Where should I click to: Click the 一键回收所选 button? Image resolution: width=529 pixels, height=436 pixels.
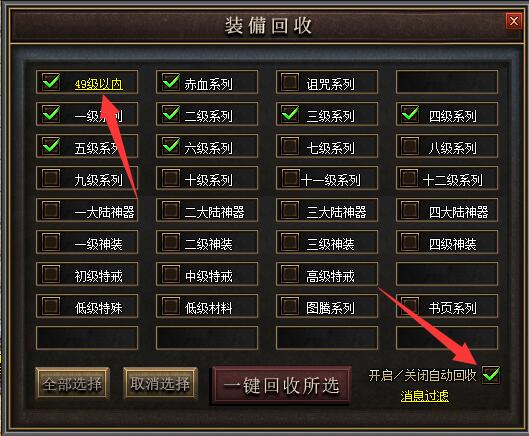pyautogui.click(x=281, y=385)
